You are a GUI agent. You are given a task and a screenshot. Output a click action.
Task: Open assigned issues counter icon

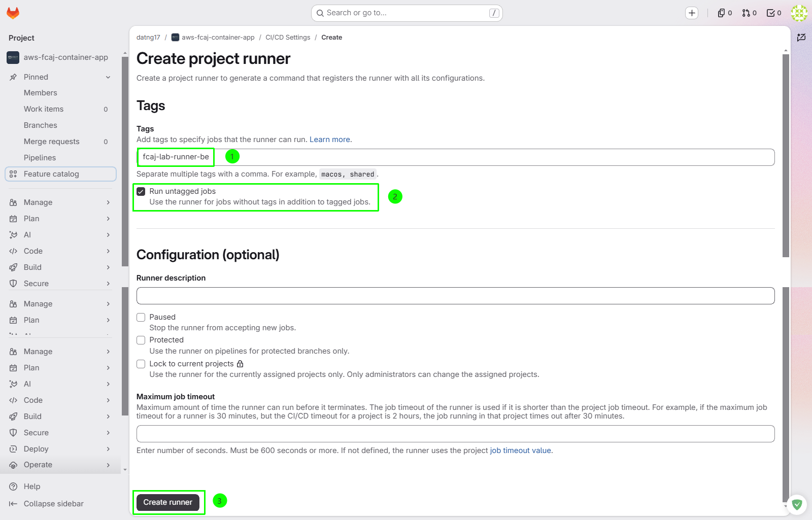coord(725,13)
